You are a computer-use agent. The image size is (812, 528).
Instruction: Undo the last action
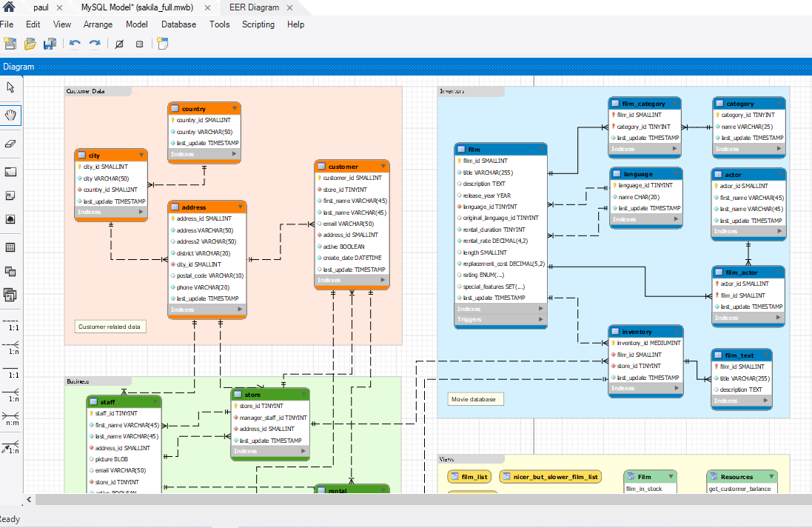click(75, 44)
